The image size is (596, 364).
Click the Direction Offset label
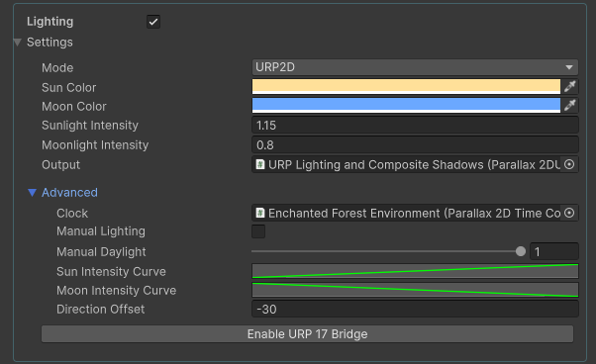100,310
